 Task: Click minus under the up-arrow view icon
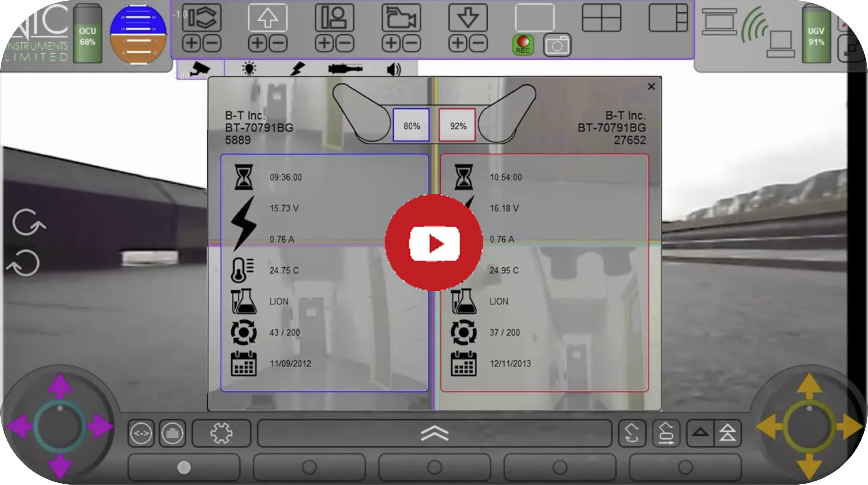[x=278, y=43]
